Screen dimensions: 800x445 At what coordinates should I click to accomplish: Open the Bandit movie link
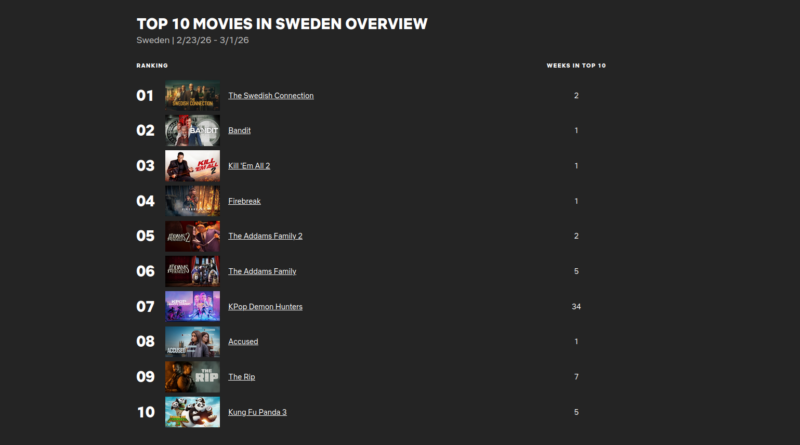(x=239, y=131)
